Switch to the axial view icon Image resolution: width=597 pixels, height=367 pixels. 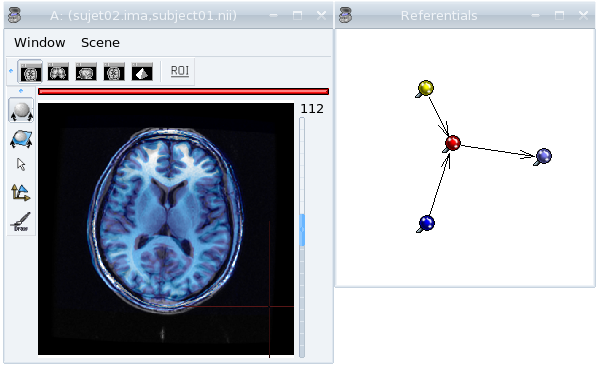click(30, 71)
